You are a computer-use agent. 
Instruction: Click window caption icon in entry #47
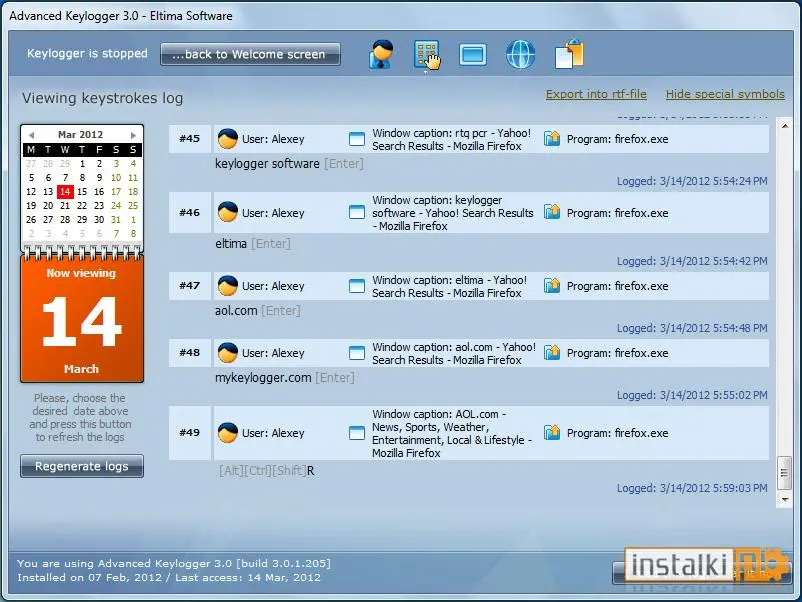click(x=357, y=285)
